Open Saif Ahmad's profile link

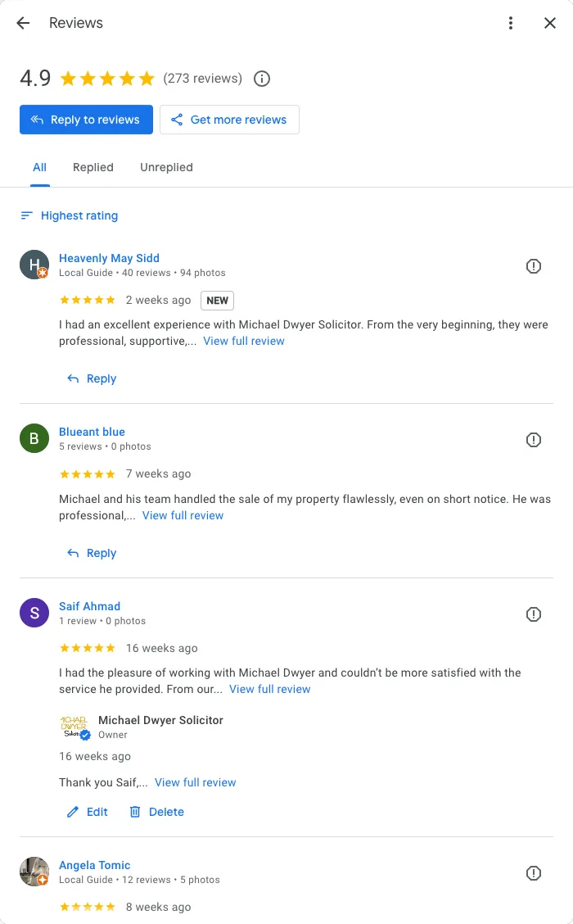pos(89,606)
